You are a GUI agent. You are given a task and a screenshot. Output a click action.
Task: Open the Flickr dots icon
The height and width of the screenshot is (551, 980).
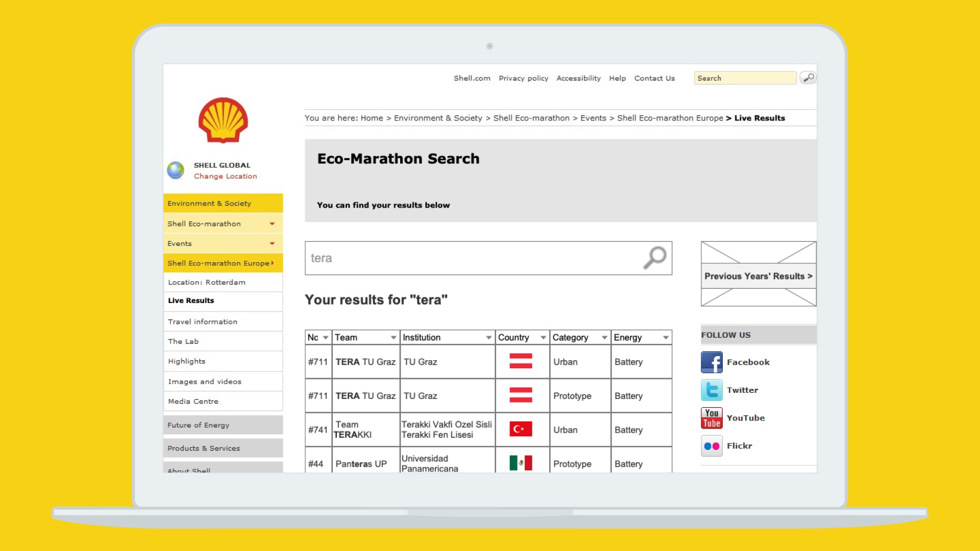coord(712,446)
